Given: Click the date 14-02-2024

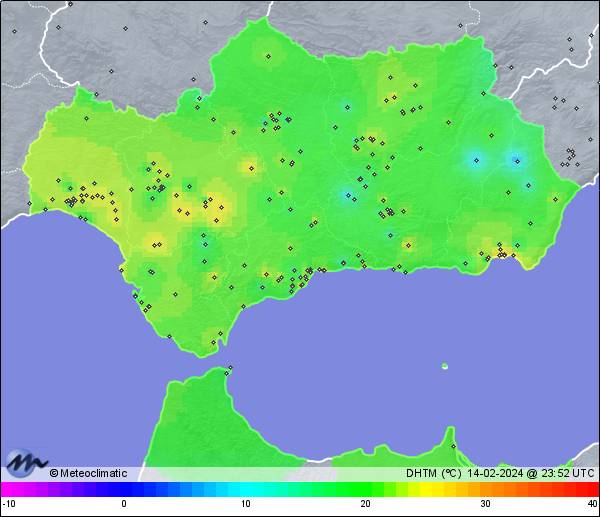Looking at the screenshot, I should pos(495,473).
